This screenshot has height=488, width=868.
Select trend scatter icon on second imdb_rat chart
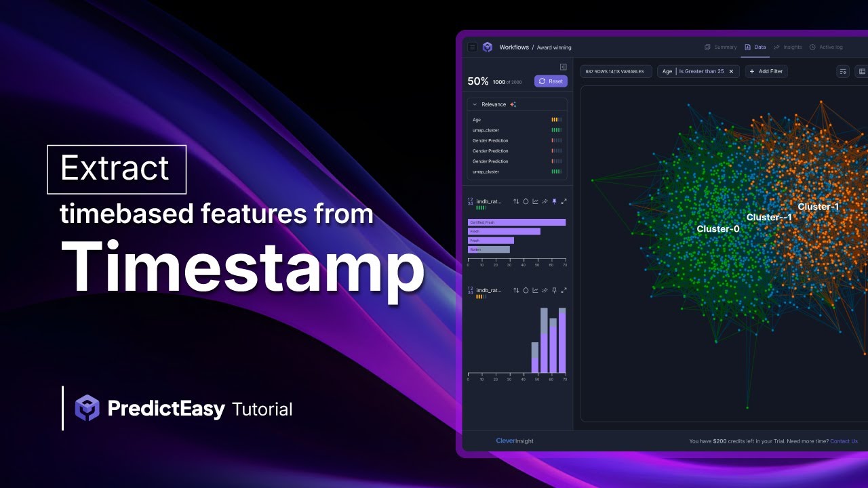545,290
